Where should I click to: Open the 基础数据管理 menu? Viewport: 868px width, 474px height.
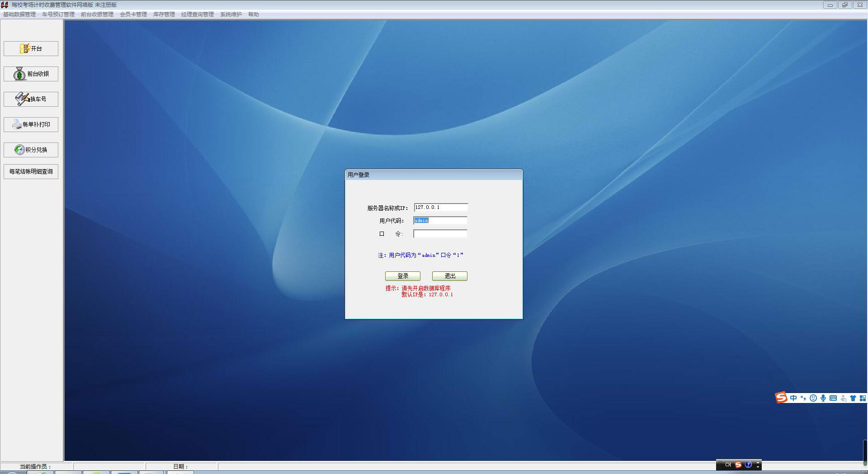pyautogui.click(x=19, y=14)
